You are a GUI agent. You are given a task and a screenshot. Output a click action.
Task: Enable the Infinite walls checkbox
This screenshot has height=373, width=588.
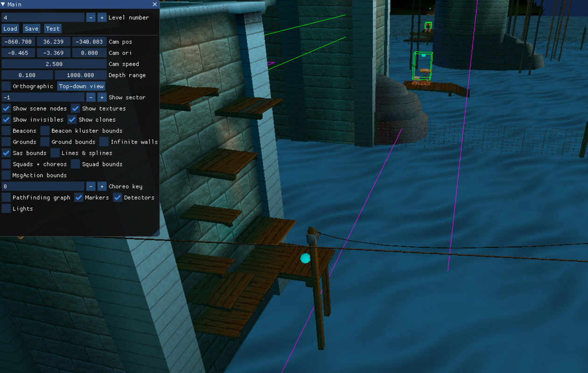[x=104, y=142]
